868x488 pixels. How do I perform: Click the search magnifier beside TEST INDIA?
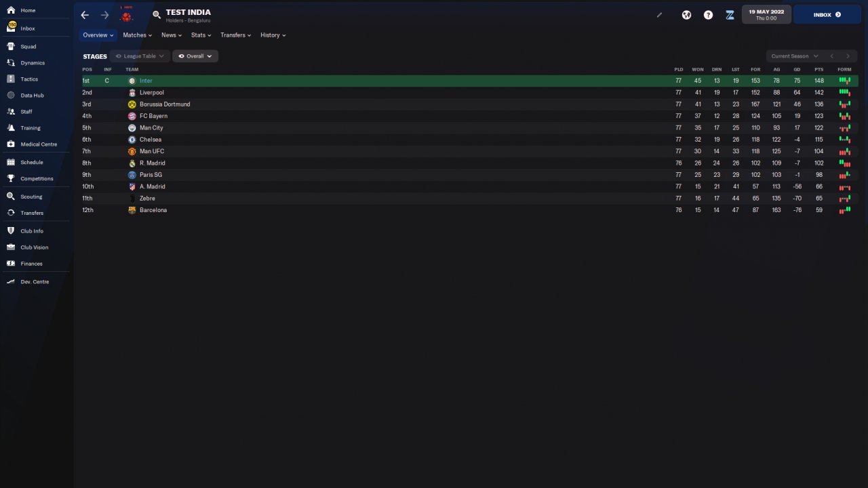click(157, 15)
